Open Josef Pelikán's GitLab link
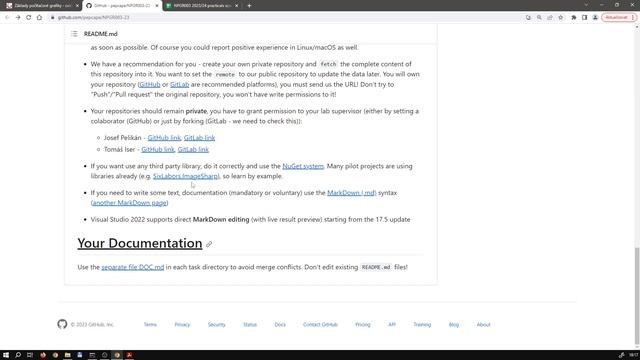This screenshot has width=640, height=360. (199, 138)
